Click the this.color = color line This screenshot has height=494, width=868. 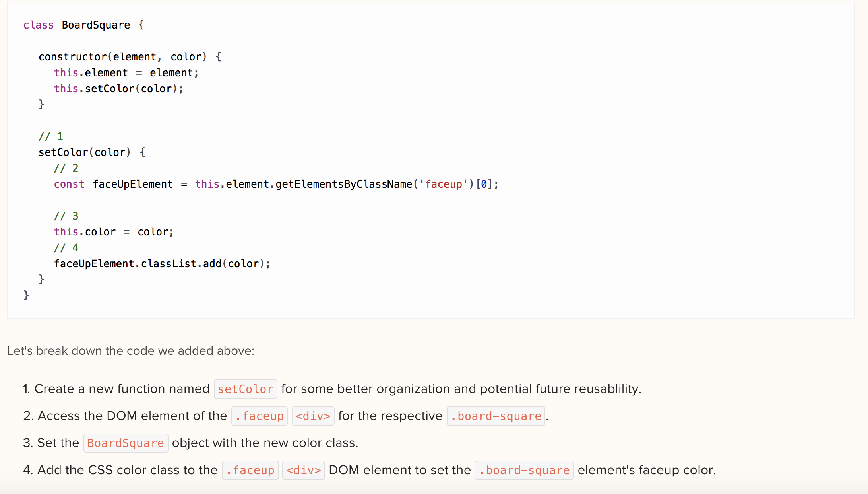[114, 232]
